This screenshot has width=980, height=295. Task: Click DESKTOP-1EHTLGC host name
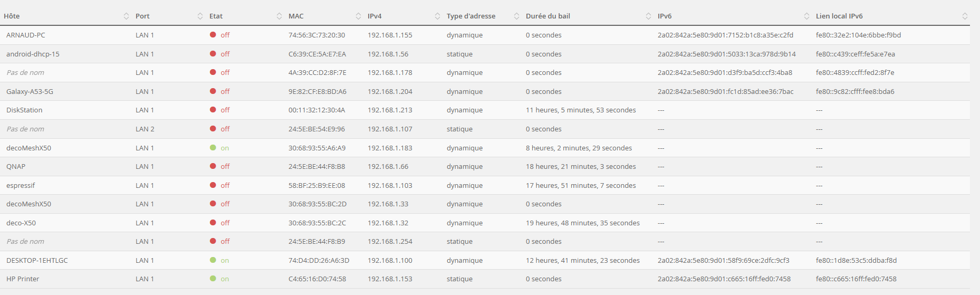(x=37, y=260)
